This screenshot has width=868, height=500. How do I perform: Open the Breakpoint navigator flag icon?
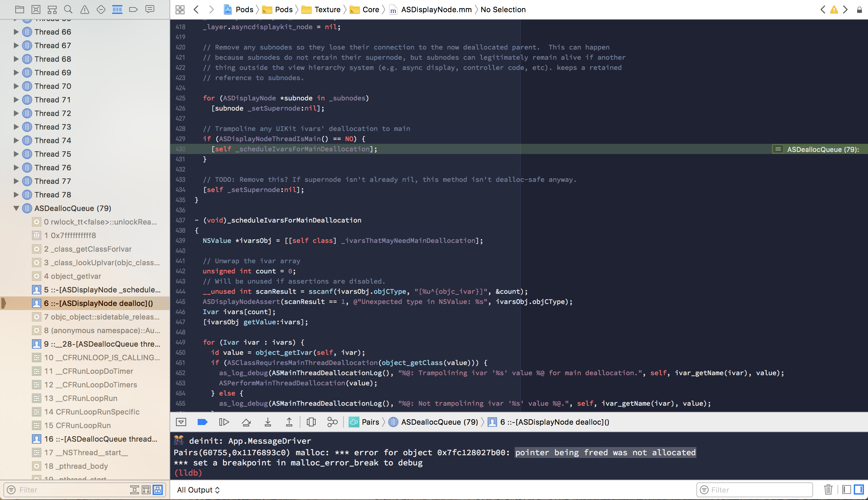[x=134, y=9]
